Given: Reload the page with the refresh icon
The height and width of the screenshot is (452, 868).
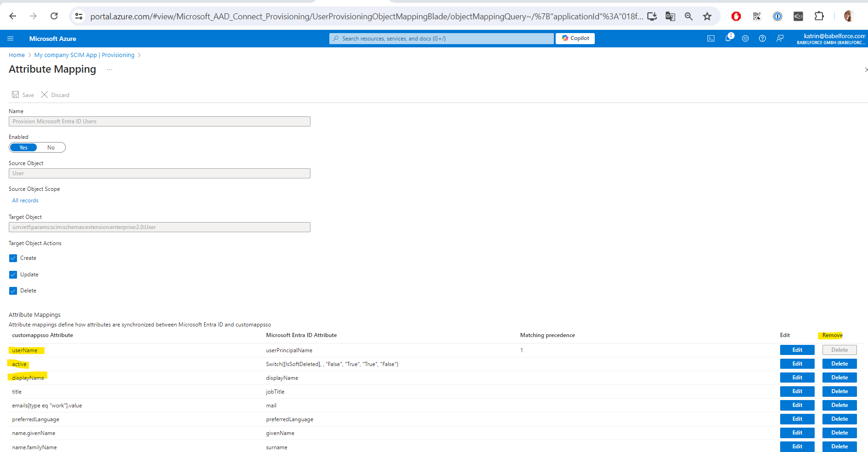Looking at the screenshot, I should tap(54, 16).
